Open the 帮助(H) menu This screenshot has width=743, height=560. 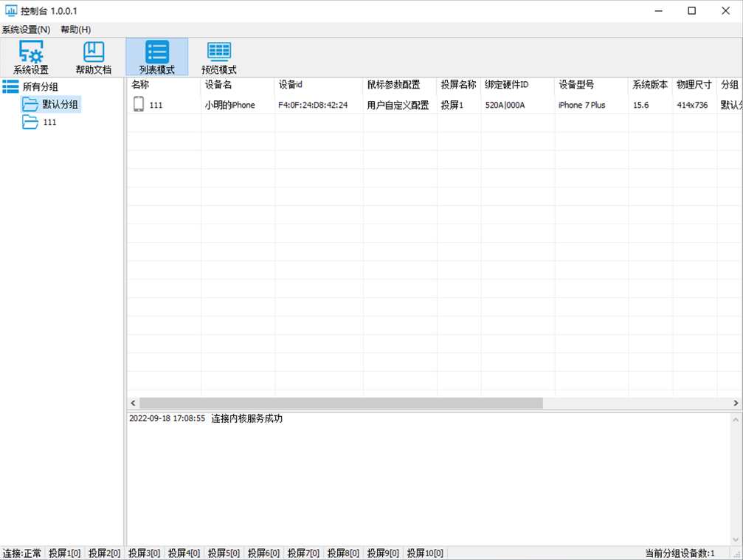point(76,30)
